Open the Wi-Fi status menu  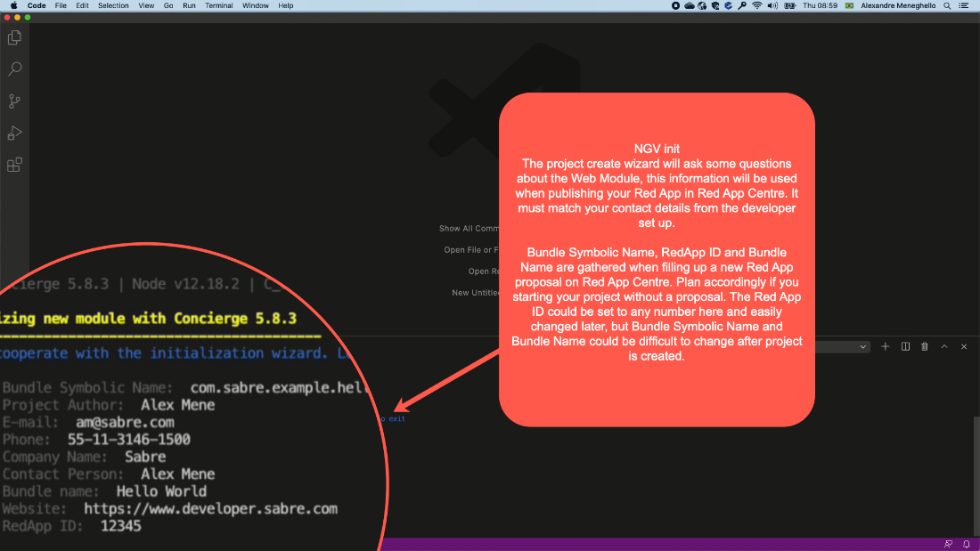click(x=757, y=5)
